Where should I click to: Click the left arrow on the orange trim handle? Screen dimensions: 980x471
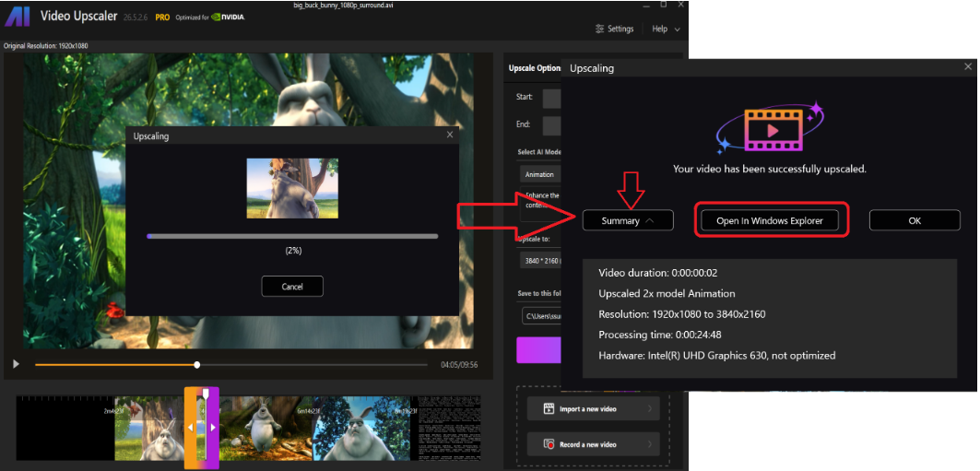point(191,428)
